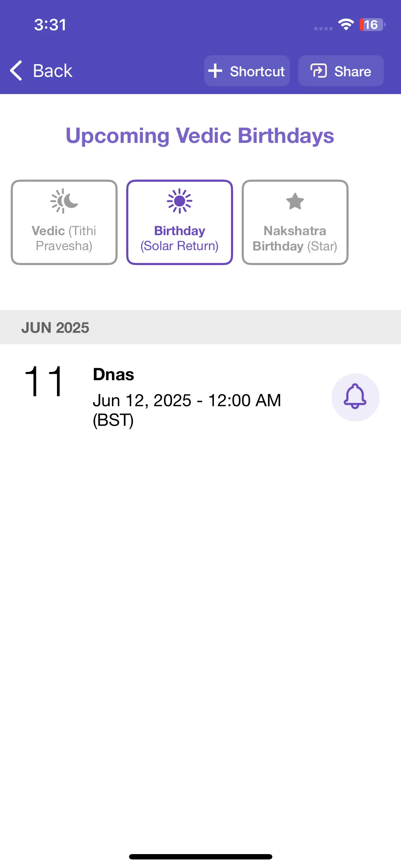
Task: Select the Birthday (Solar Return) tab
Action: coord(180,222)
